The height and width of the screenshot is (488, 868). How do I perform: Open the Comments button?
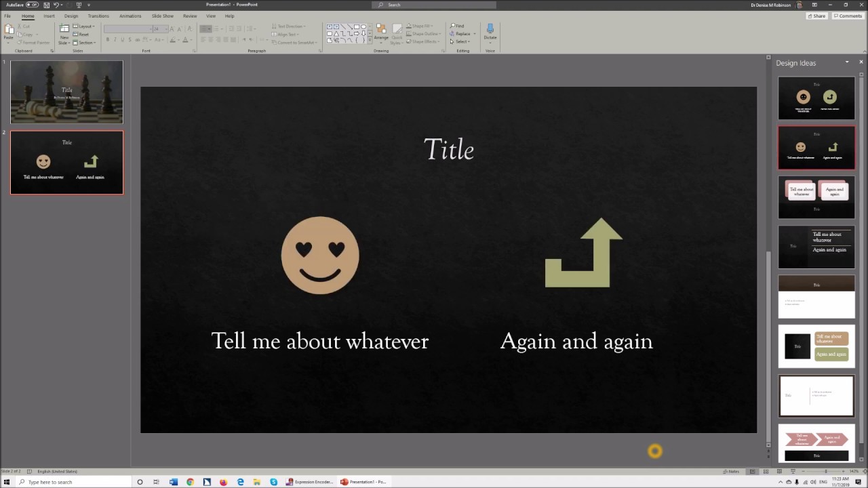click(x=848, y=16)
